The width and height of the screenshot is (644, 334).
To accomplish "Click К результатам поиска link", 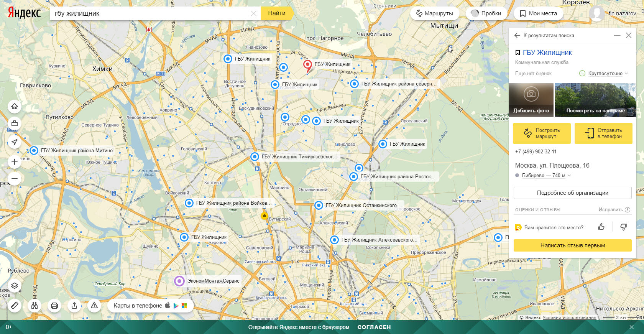I will (x=549, y=35).
